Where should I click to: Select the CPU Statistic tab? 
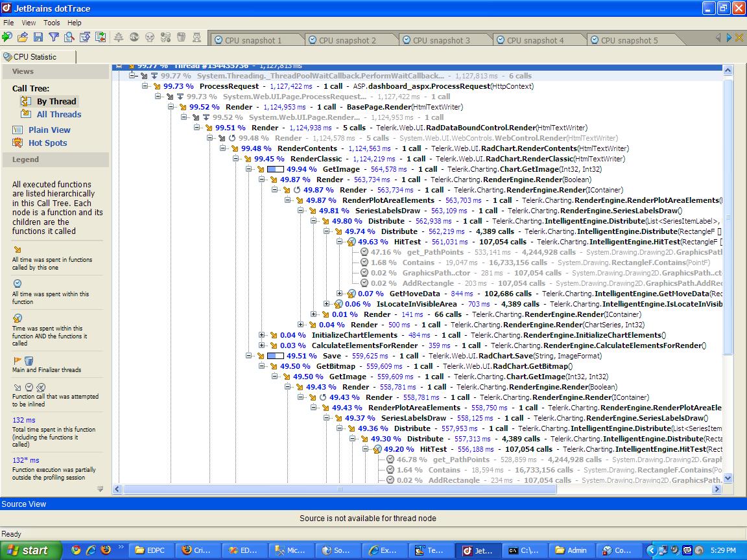tap(38, 56)
